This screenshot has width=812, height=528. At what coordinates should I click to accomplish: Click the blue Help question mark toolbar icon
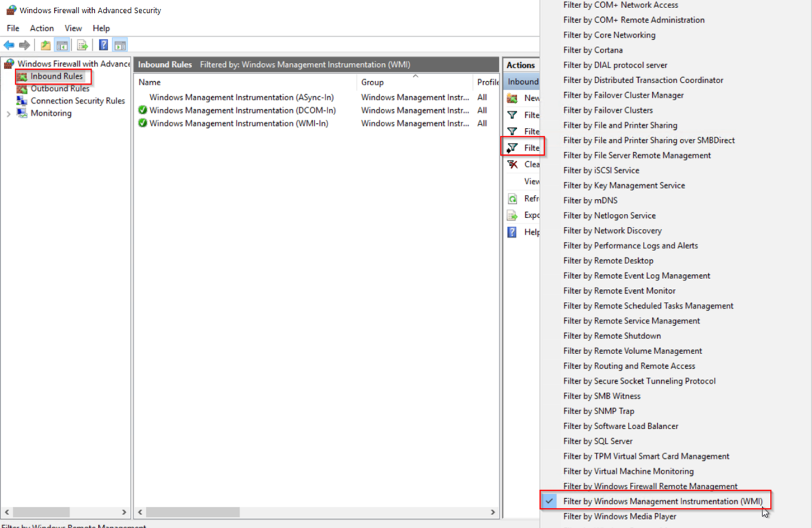point(104,45)
